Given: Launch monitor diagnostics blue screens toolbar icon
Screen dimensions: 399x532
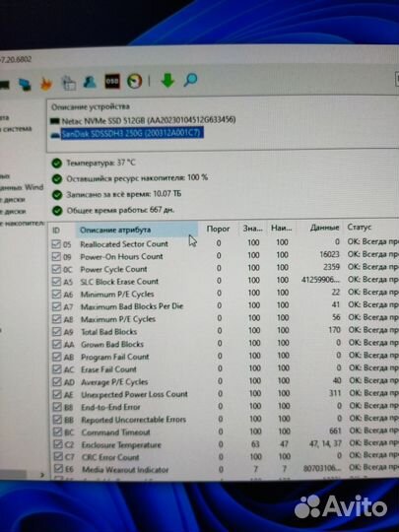Looking at the screenshot, I should coord(24,84).
